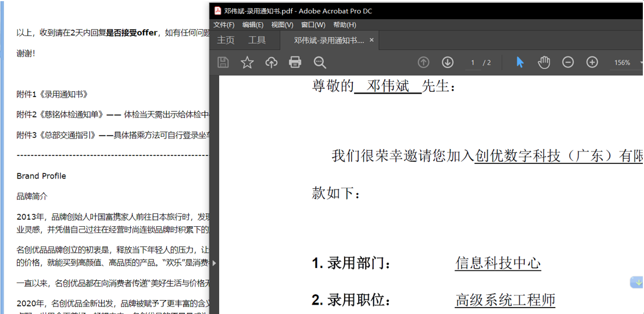The width and height of the screenshot is (644, 314).
Task: Zoom out with the minus icon
Action: coord(568,62)
